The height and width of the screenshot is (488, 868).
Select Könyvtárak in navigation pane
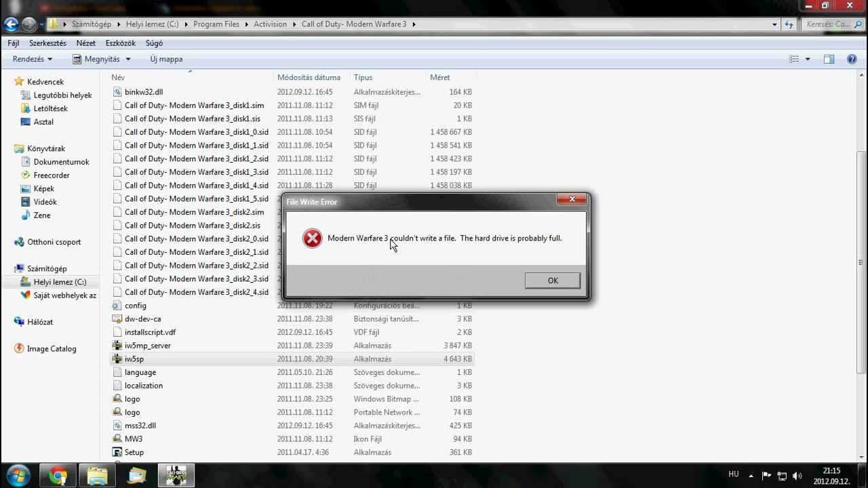tap(46, 148)
